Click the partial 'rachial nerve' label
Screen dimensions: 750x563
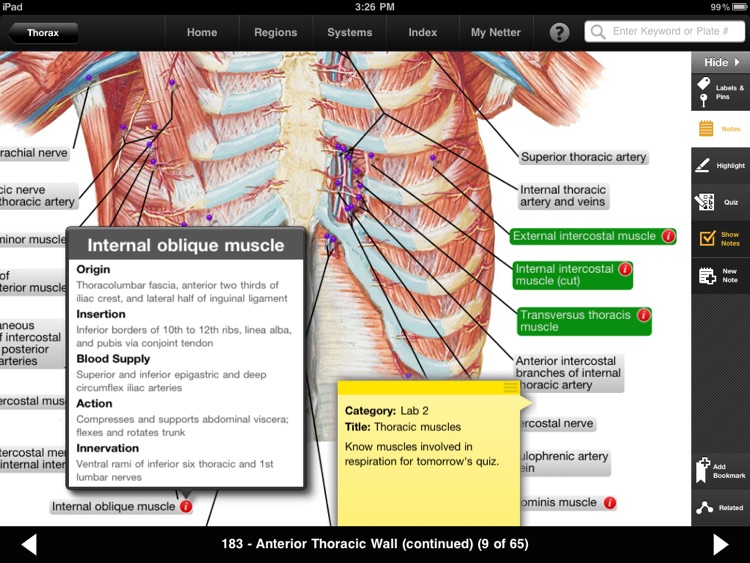tap(34, 153)
